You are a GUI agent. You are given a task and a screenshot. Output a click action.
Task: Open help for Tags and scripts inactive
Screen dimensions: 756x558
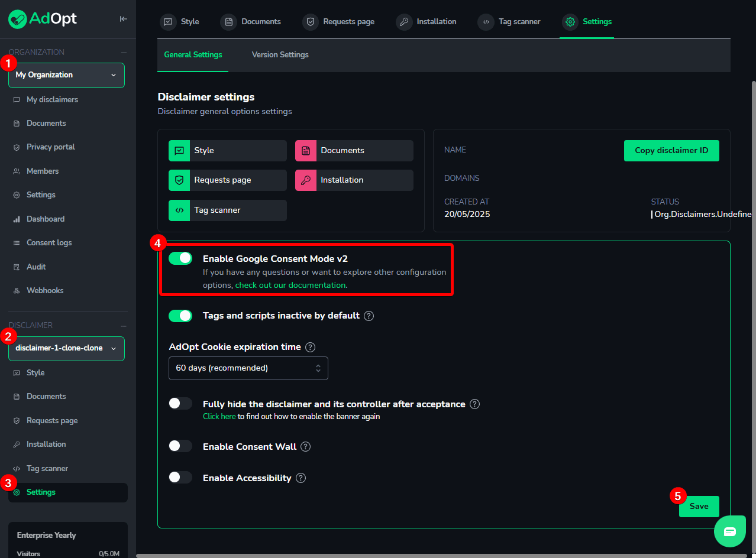369,316
